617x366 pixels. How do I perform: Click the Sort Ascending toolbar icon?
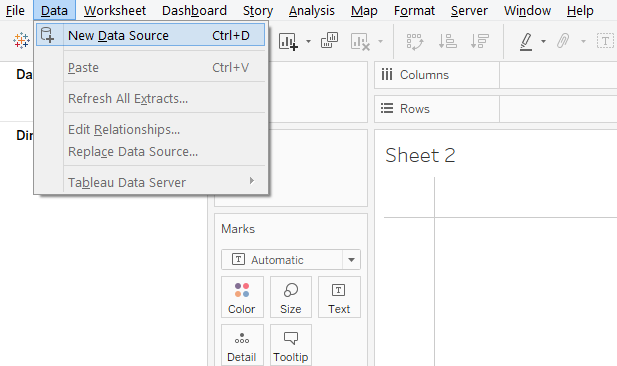coord(447,41)
